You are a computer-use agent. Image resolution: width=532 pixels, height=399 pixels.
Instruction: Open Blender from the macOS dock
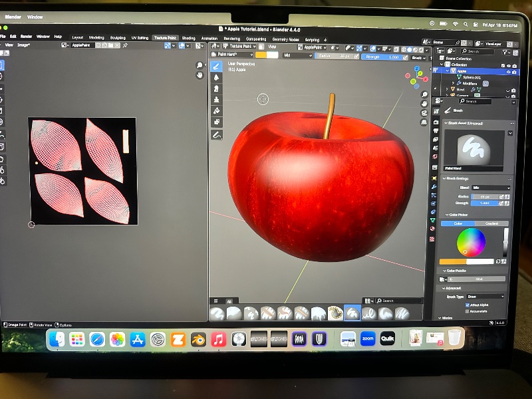click(198, 340)
